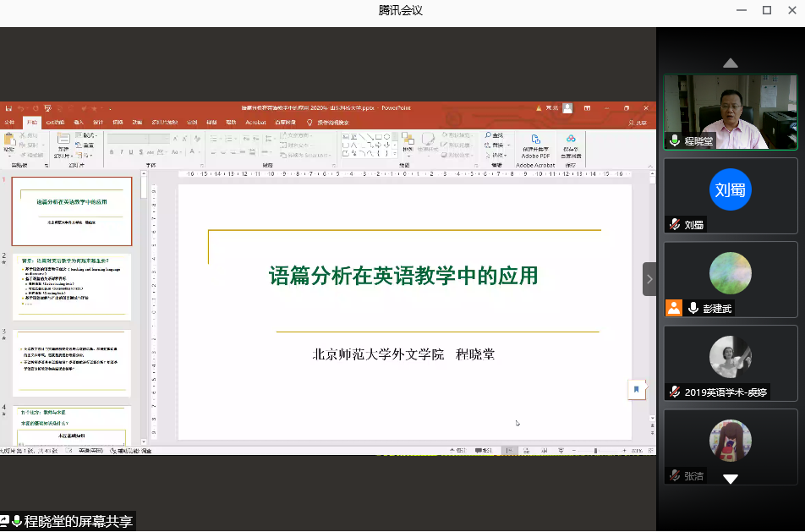Click the Adobe PDF create-and-share icon
This screenshot has height=532, width=805.
pyautogui.click(x=535, y=140)
